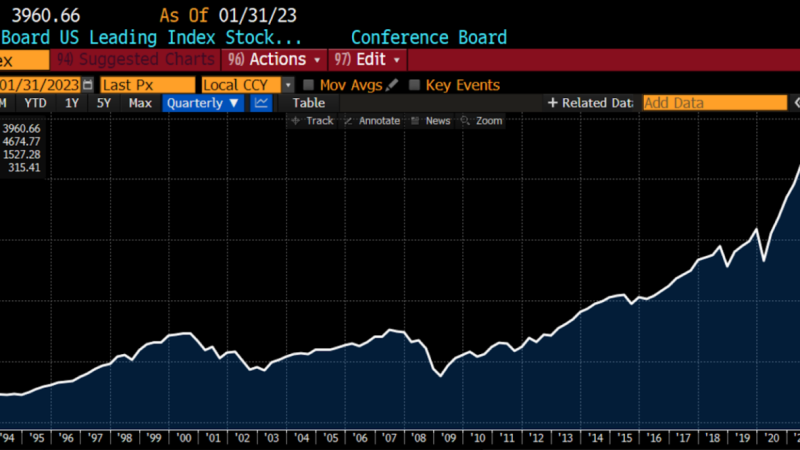Select the 5Y time range
The image size is (800, 450).
pos(103,103)
